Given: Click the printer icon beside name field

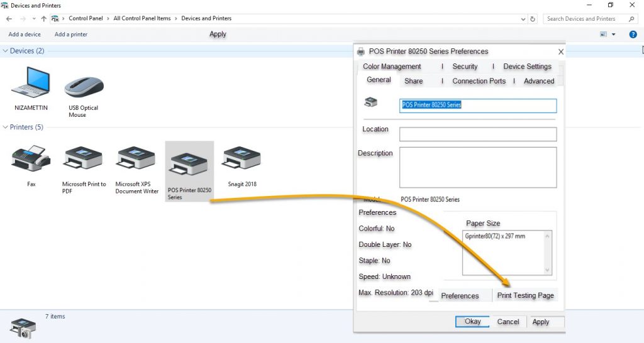Looking at the screenshot, I should point(371,102).
